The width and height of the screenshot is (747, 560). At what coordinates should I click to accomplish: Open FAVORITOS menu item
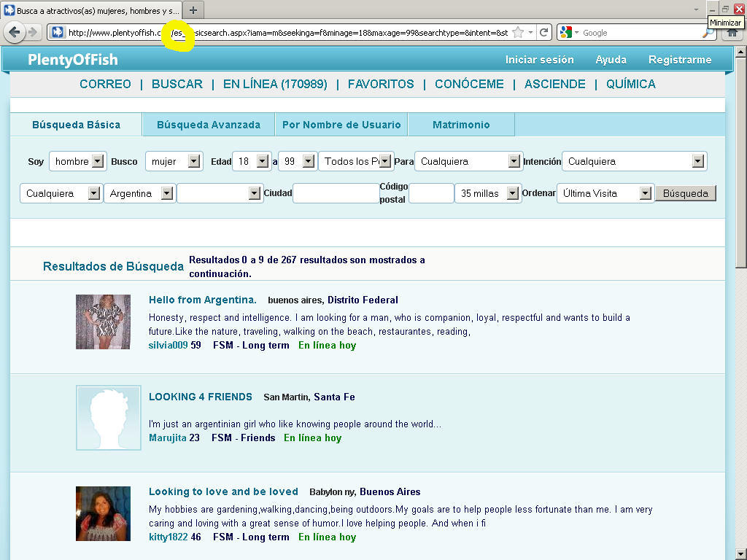pyautogui.click(x=381, y=84)
